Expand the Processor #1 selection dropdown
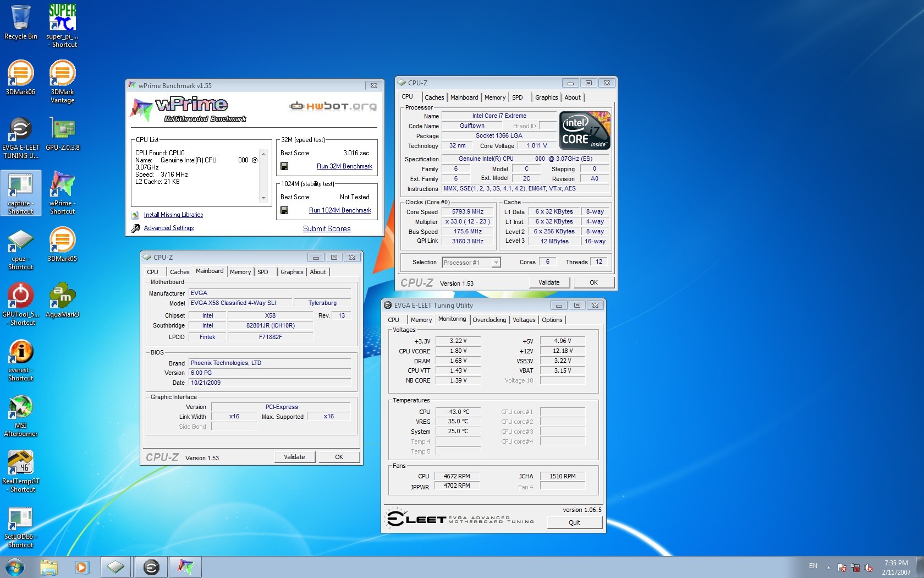 tap(496, 263)
